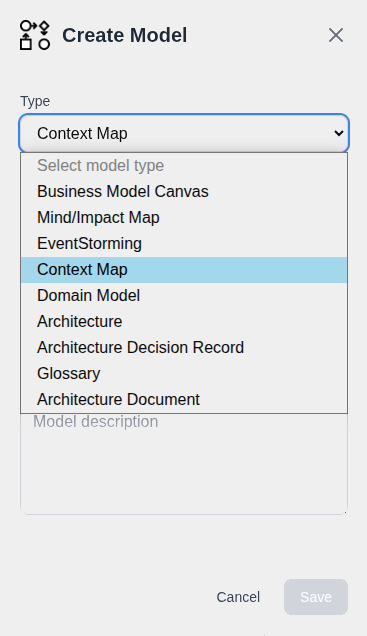The image size is (367, 636).
Task: Choose Mind/Impact Map model type
Action: [x=184, y=217]
